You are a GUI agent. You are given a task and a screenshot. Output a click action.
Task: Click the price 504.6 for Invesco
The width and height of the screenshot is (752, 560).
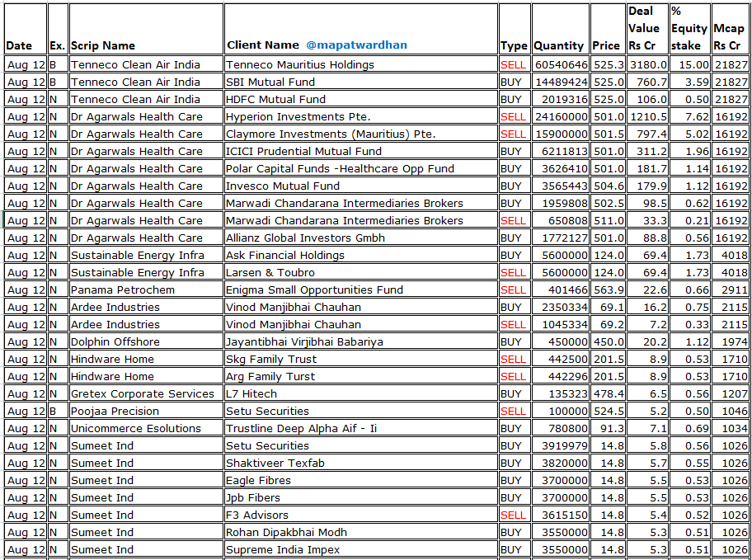(609, 186)
